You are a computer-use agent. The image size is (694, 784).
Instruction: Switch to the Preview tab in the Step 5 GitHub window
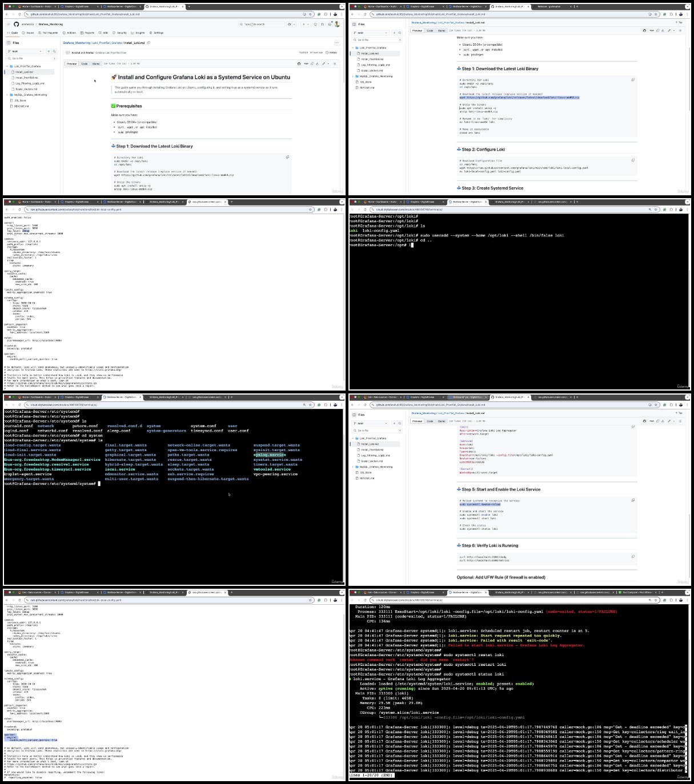418,421
